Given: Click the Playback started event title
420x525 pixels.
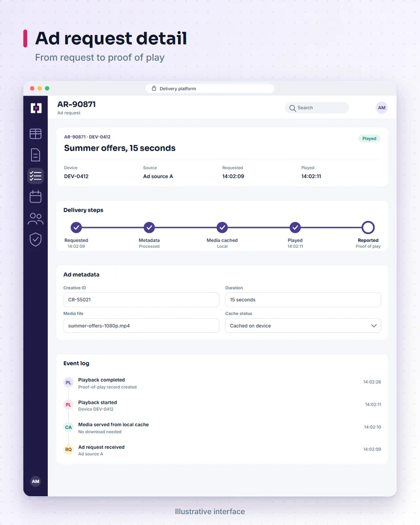Looking at the screenshot, I should [x=98, y=403].
